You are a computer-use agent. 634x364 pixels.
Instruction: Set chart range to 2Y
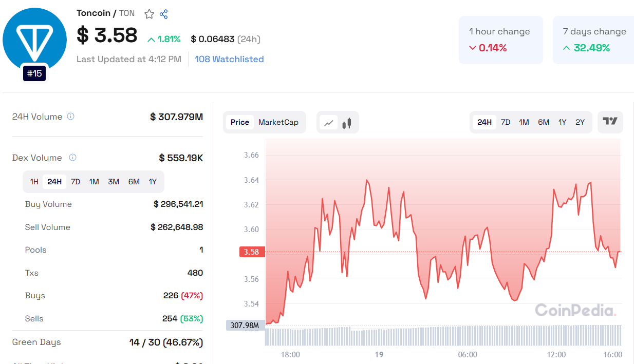(580, 122)
